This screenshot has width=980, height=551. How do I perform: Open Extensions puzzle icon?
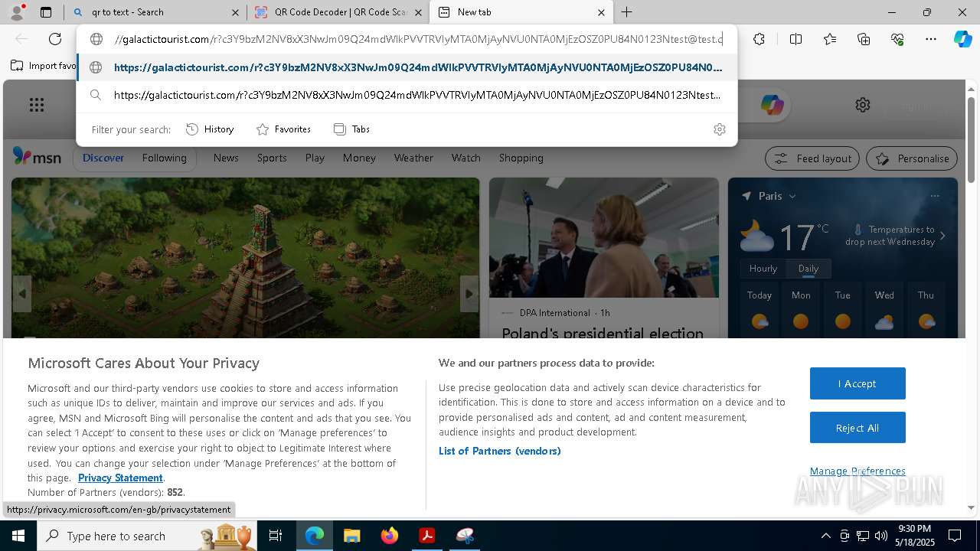tap(759, 39)
